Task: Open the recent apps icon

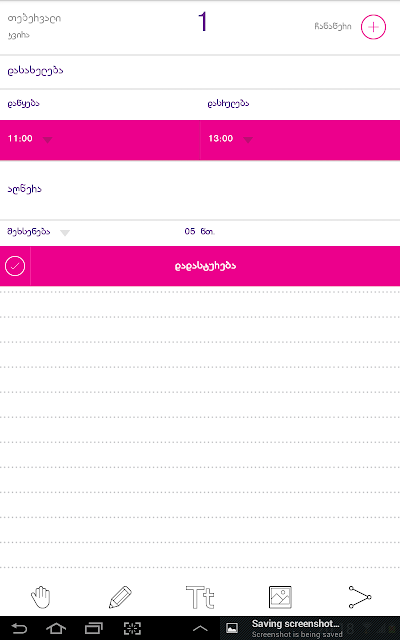Action: pyautogui.click(x=93, y=628)
